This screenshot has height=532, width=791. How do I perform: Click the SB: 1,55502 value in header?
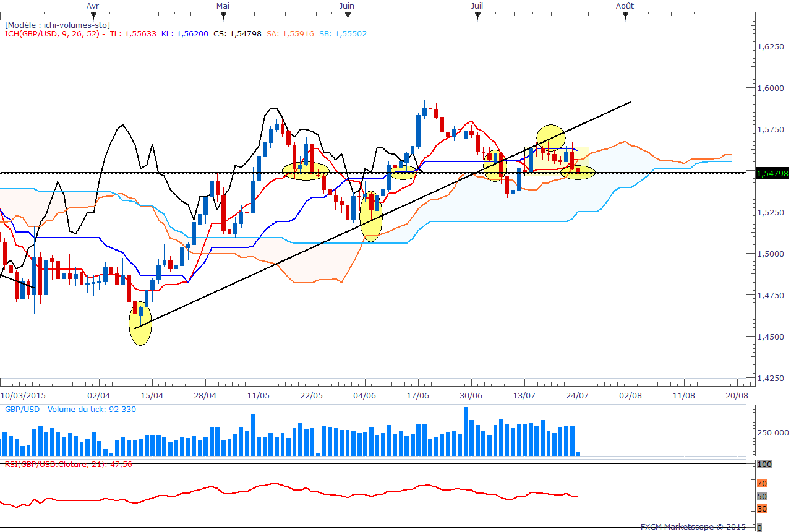343,34
